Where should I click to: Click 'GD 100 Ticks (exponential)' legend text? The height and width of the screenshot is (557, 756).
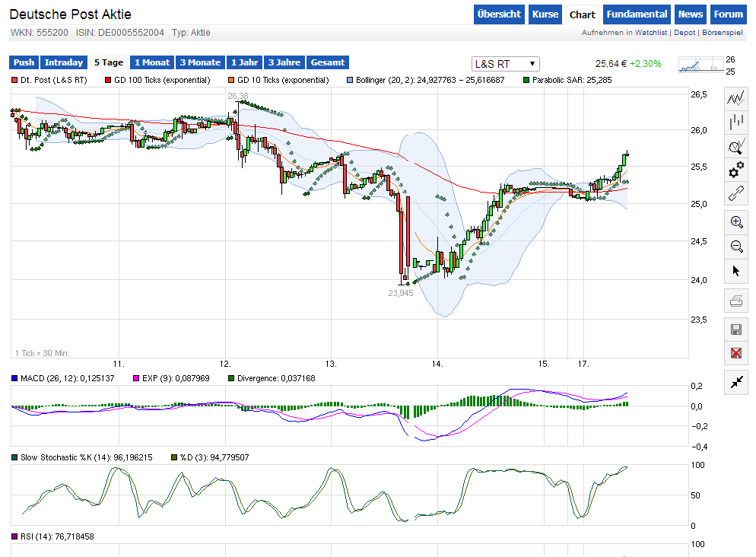click(163, 80)
